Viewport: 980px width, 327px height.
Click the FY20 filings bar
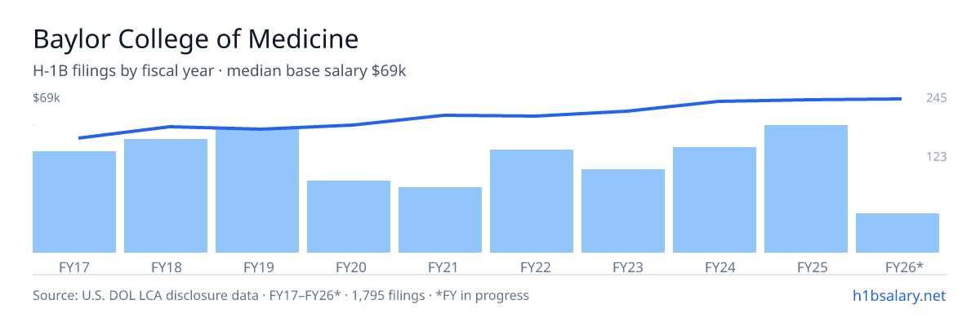[x=349, y=217]
